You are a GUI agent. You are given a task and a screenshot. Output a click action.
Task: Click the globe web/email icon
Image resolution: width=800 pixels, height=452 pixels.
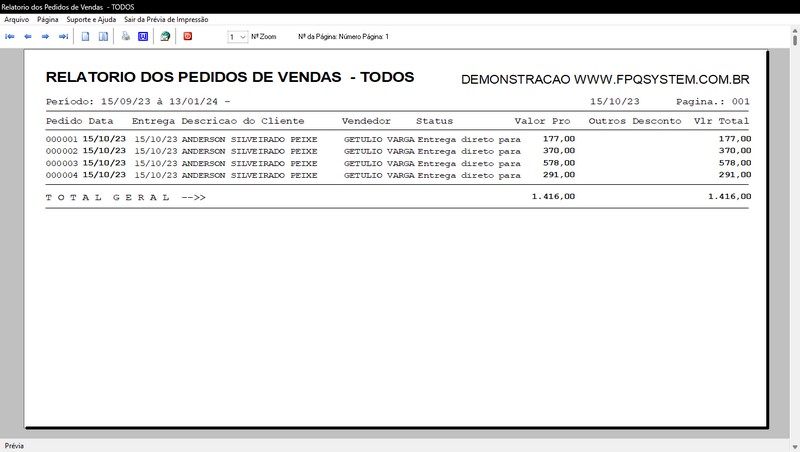[x=165, y=36]
